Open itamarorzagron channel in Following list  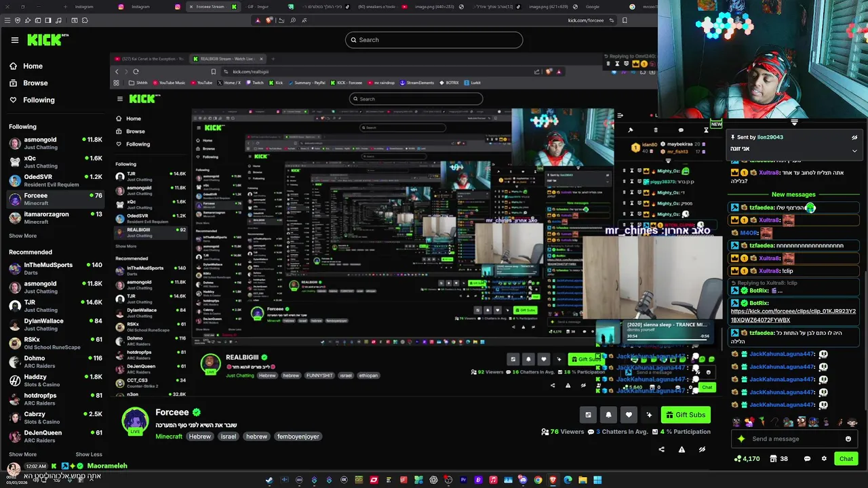click(54, 218)
